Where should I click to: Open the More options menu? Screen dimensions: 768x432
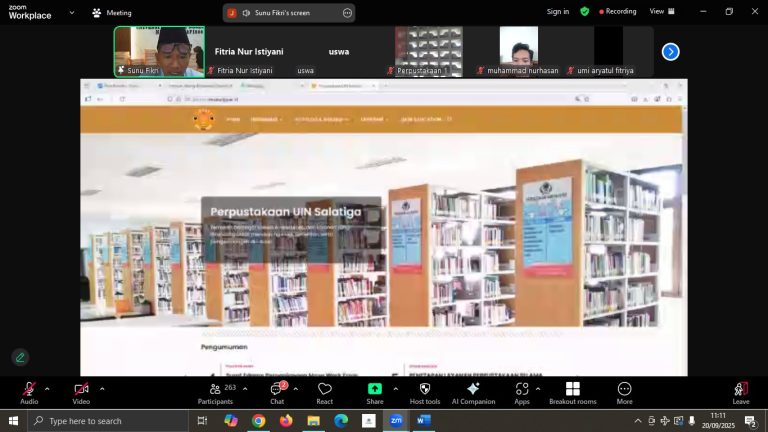click(x=624, y=393)
